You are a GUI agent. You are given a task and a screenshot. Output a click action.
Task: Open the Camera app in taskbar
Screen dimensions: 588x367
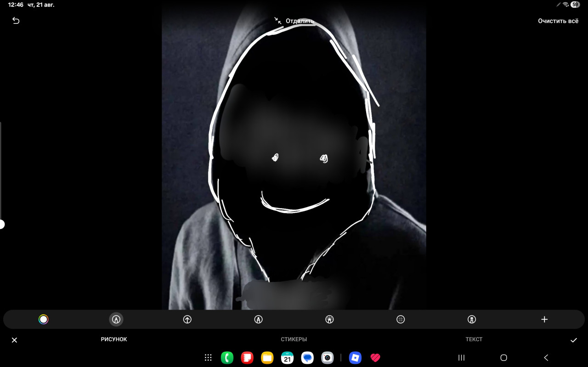(x=328, y=357)
